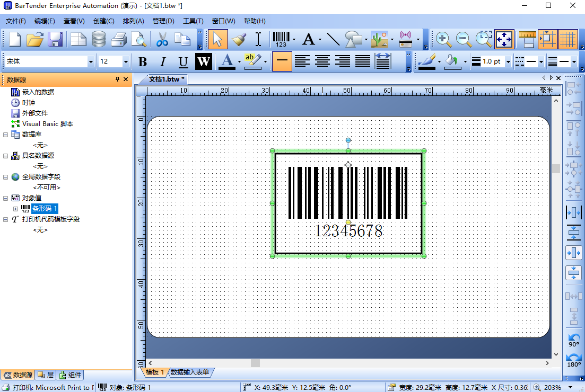Switch to the 组件 panel tab
This screenshot has width=585, height=392.
pyautogui.click(x=71, y=375)
